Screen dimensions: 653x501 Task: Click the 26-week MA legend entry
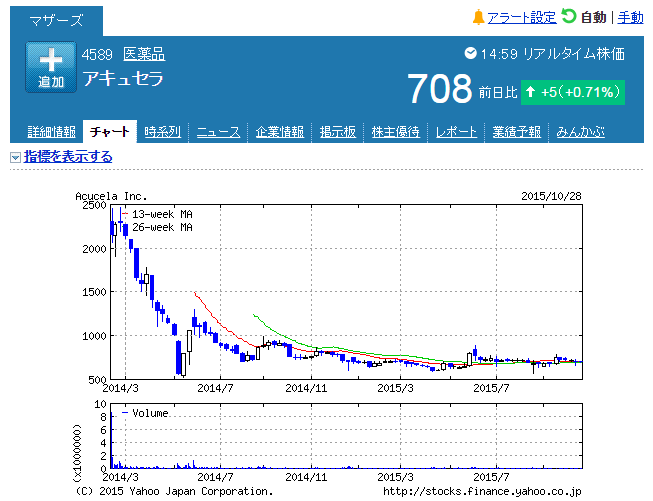[162, 227]
